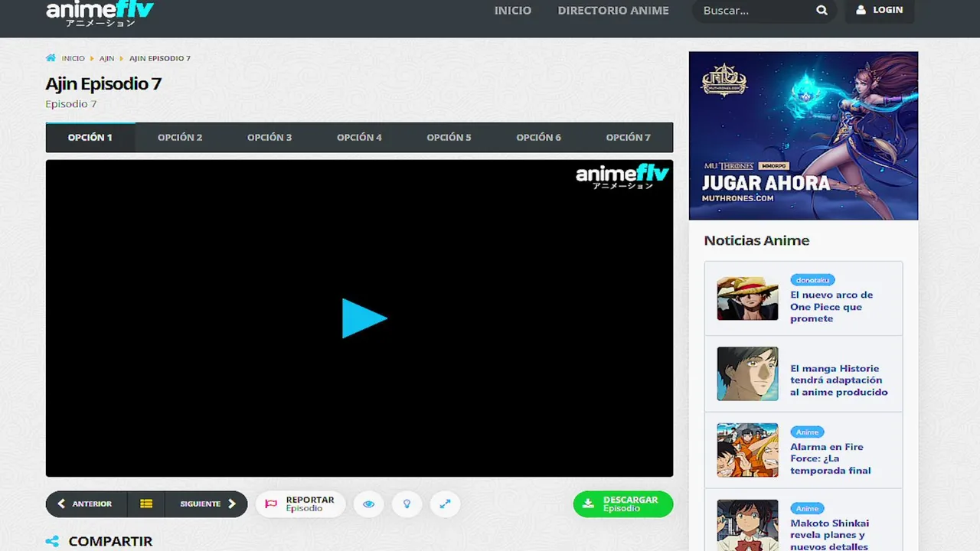Read 'El manga Historie tendrá adaptación' headline
The width and height of the screenshot is (980, 551).
(839, 380)
